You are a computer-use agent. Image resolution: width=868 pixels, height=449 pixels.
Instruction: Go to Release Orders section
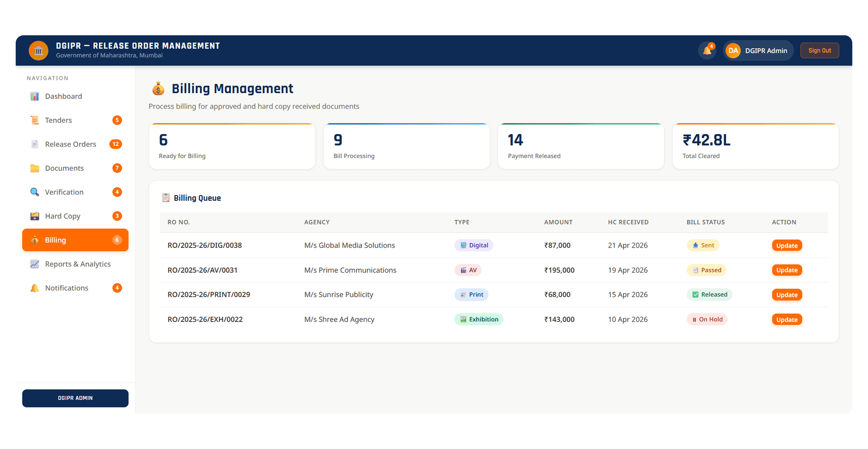click(x=75, y=144)
